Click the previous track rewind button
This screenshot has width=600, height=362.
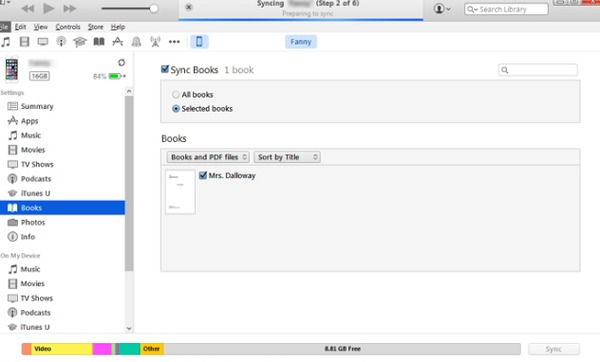28,8
